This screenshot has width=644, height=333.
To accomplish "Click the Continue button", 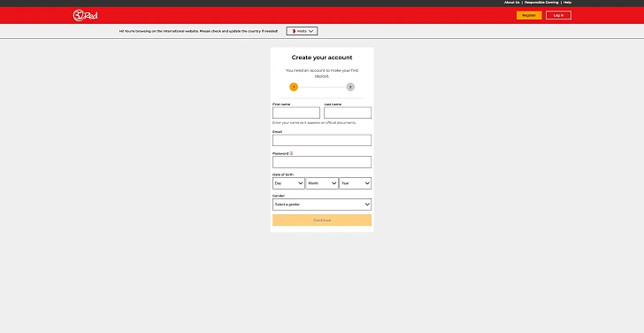I will point(322,220).
